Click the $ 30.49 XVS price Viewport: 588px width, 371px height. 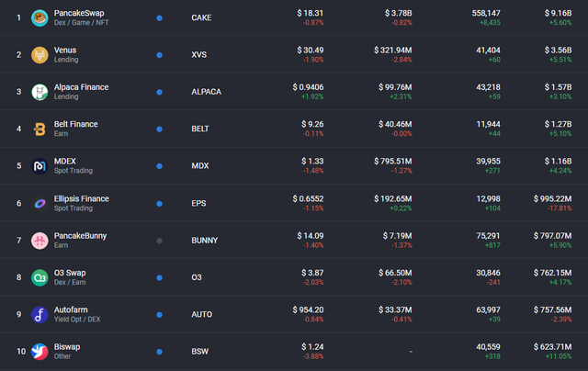[311, 51]
